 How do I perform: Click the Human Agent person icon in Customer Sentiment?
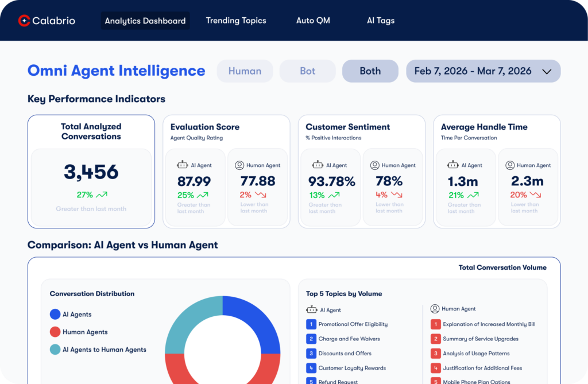coord(374,165)
